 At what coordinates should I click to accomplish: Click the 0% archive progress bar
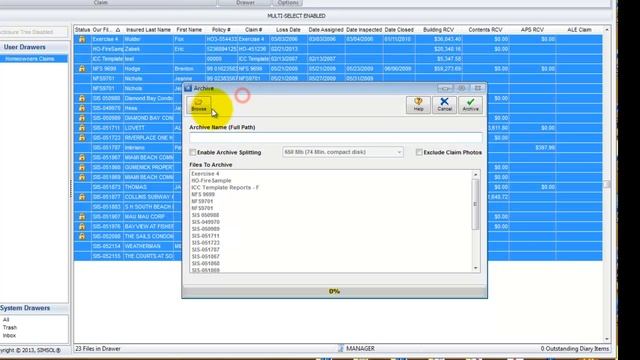(x=334, y=291)
